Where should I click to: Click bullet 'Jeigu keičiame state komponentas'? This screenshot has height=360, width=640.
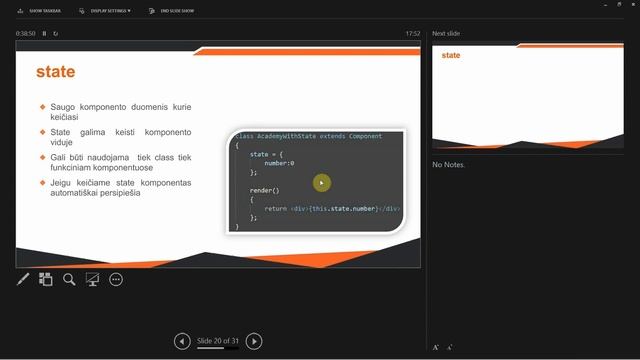[120, 188]
